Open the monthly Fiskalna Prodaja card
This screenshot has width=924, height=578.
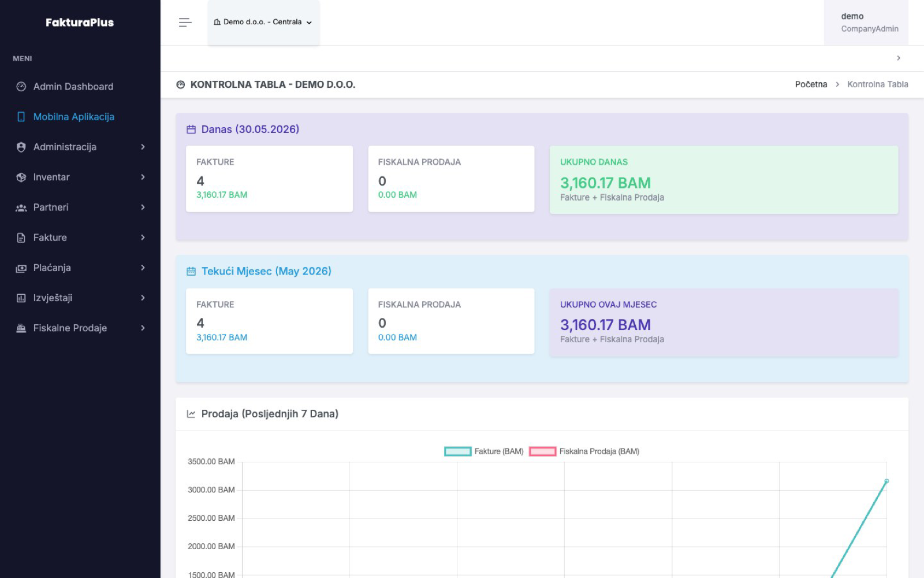point(451,321)
